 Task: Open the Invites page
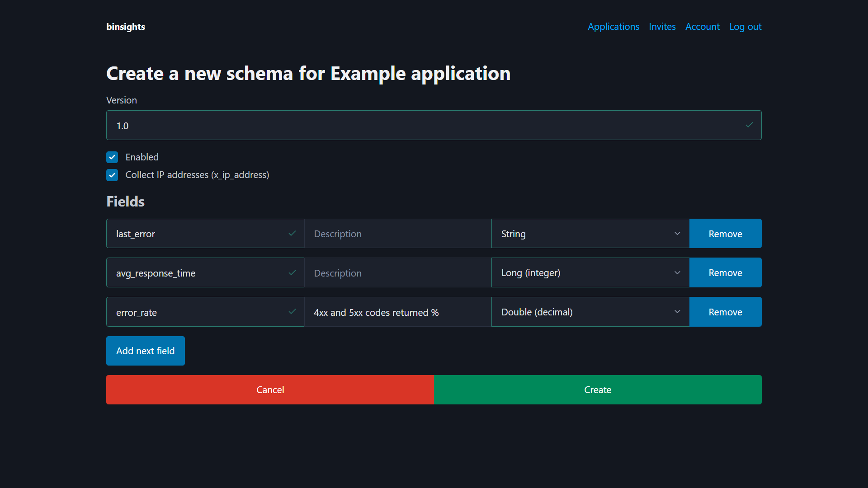[x=662, y=27]
